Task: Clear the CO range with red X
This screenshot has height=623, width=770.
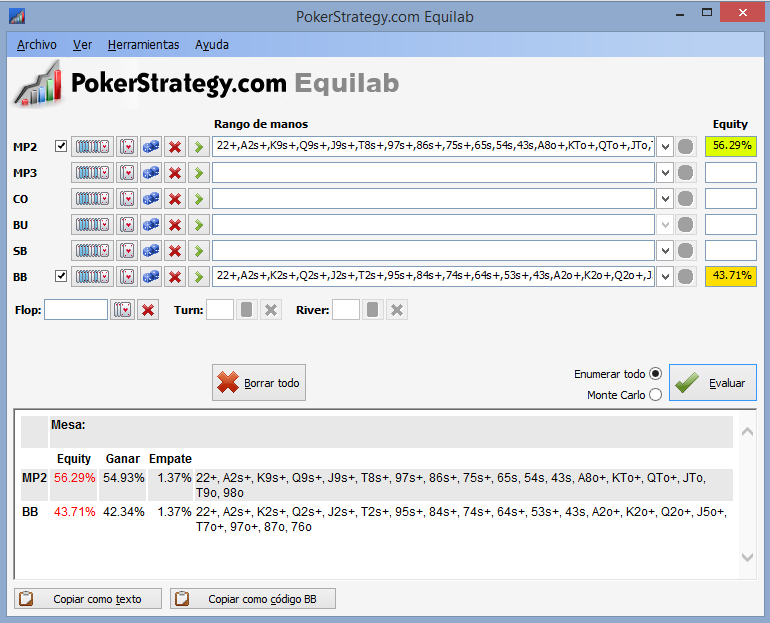Action: (175, 198)
